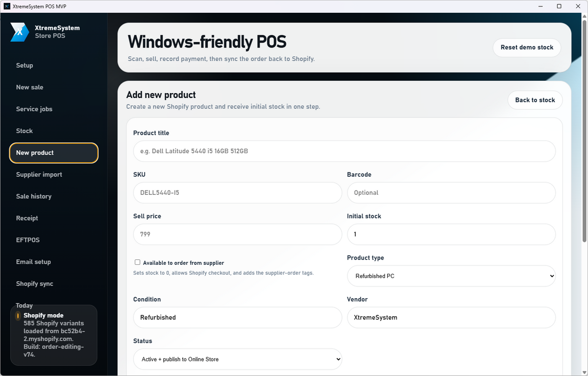This screenshot has width=588, height=376.
Task: Click the orange Shopify mode indicator
Action: click(18, 316)
